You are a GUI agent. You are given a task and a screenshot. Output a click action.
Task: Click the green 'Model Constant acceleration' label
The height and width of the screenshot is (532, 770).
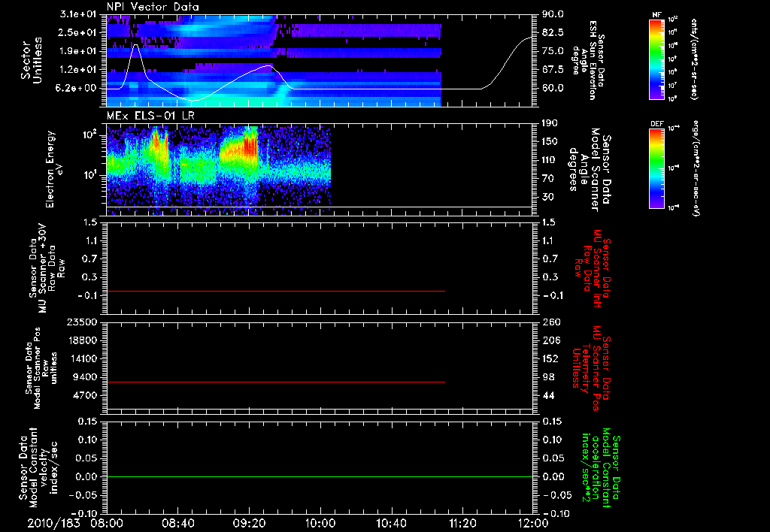coord(601,469)
